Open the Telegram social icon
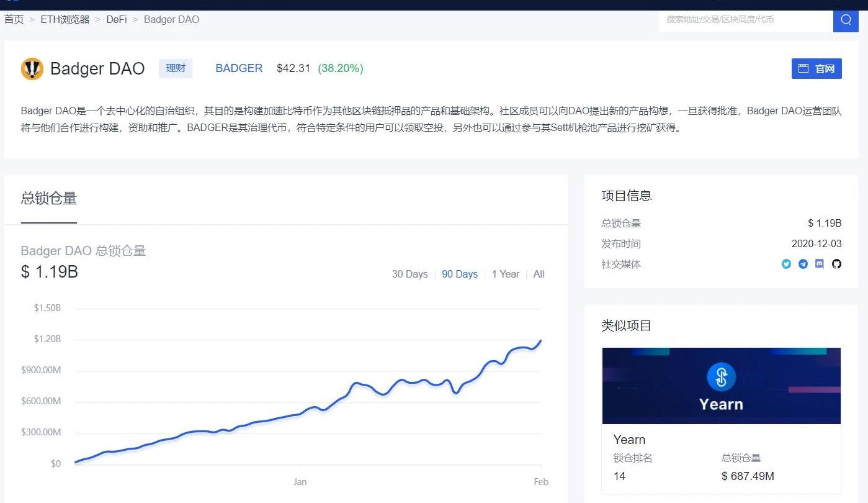868x503 pixels. coord(803,264)
